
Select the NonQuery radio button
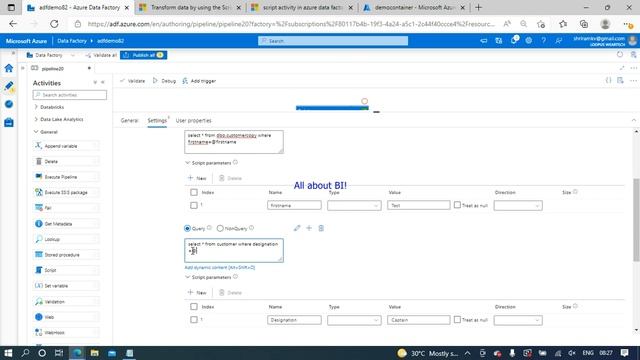pos(220,228)
